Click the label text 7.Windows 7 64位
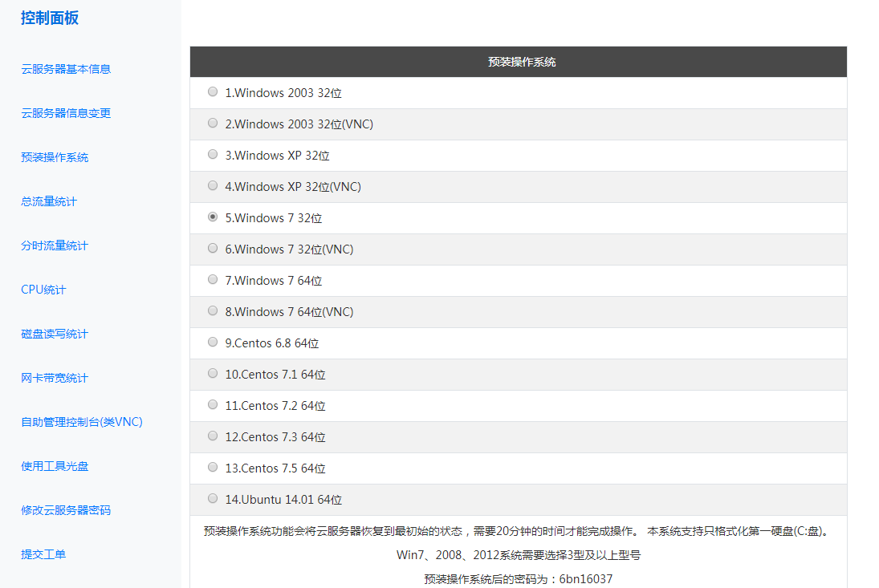Screen dimensions: 879x588 click(x=274, y=281)
